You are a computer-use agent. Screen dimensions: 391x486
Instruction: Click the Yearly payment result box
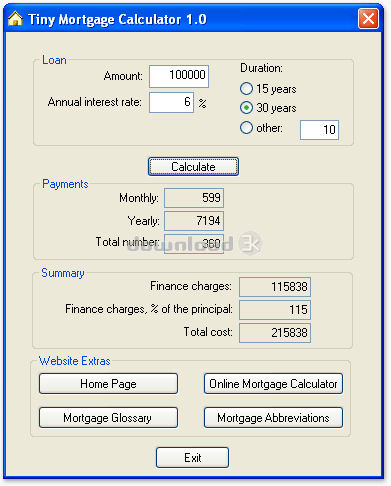(x=194, y=221)
